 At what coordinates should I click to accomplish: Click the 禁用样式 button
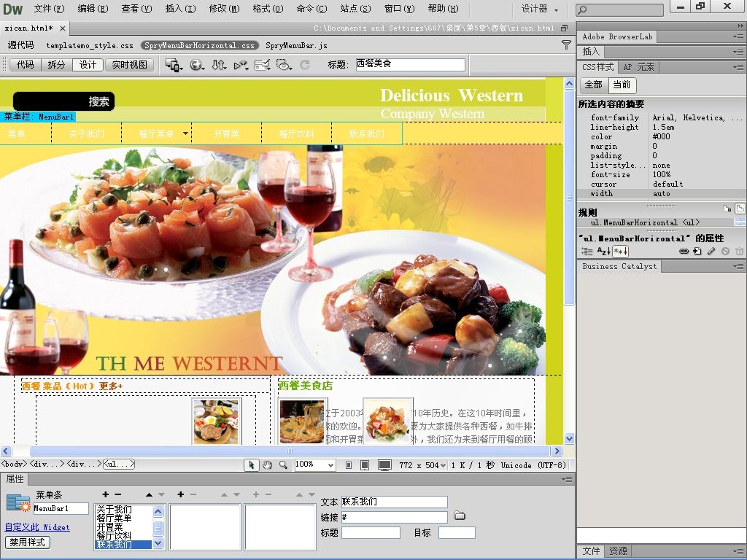pos(28,542)
